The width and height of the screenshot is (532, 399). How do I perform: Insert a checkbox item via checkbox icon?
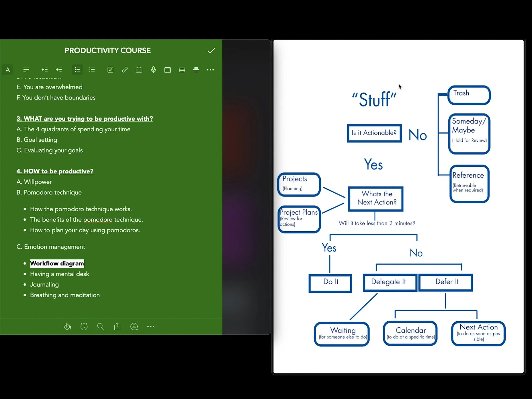click(x=110, y=70)
